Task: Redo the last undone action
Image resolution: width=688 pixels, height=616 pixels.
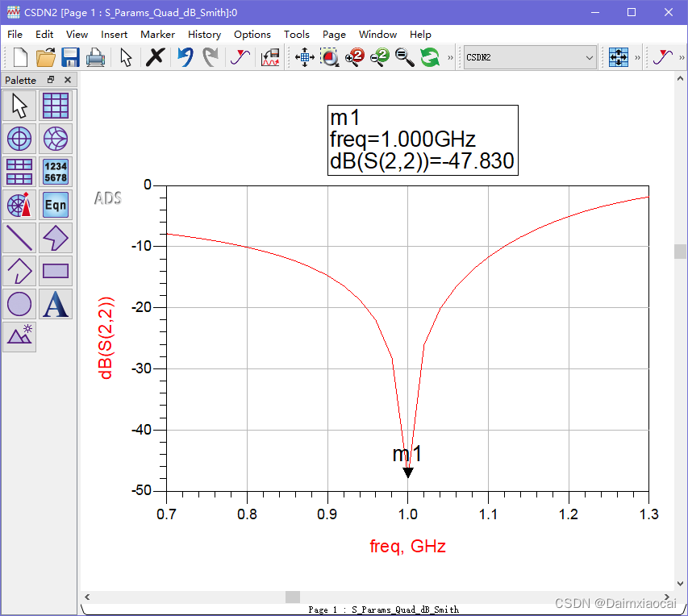Action: (x=211, y=57)
